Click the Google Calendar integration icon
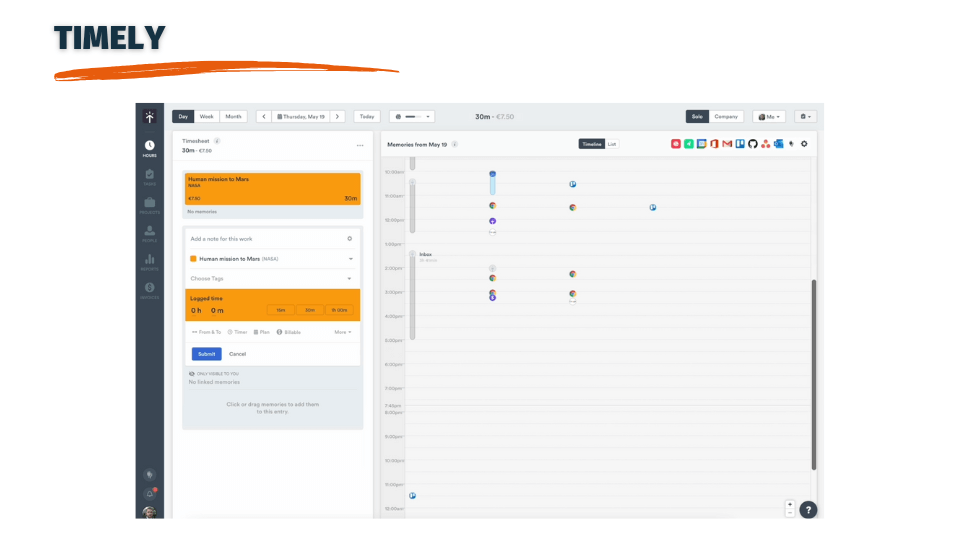 click(x=702, y=144)
